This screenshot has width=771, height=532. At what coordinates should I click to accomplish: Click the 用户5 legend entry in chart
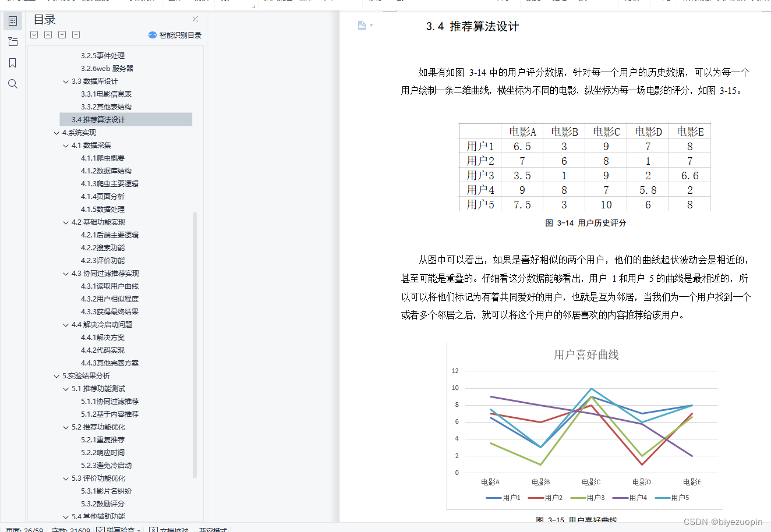[672, 498]
